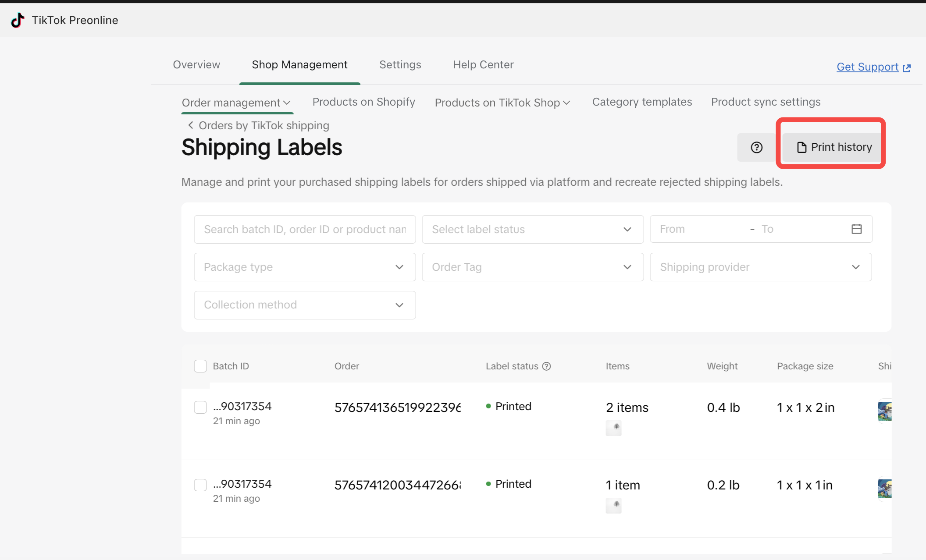Open the Get Support link
Viewport: 926px width, 560px height.
(x=867, y=67)
